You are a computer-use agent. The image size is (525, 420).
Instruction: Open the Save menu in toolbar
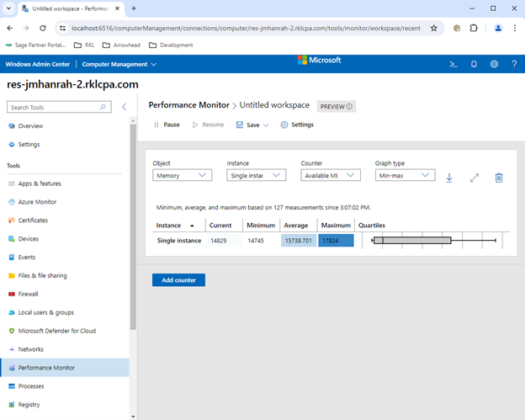(x=253, y=125)
